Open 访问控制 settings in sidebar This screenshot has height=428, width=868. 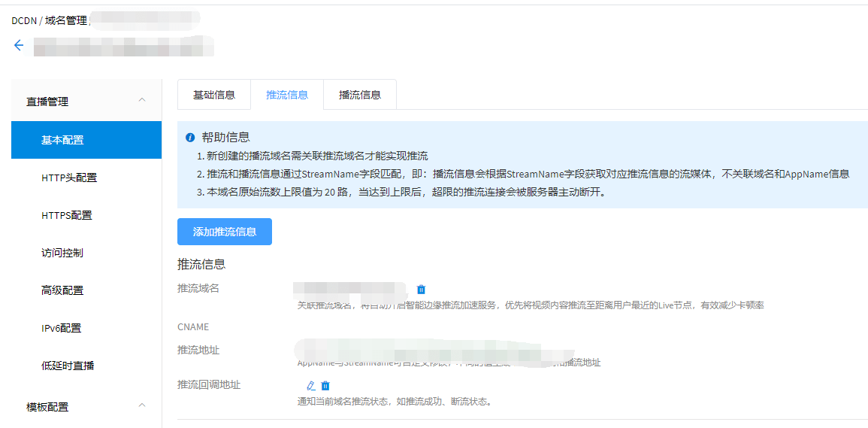[x=62, y=253]
